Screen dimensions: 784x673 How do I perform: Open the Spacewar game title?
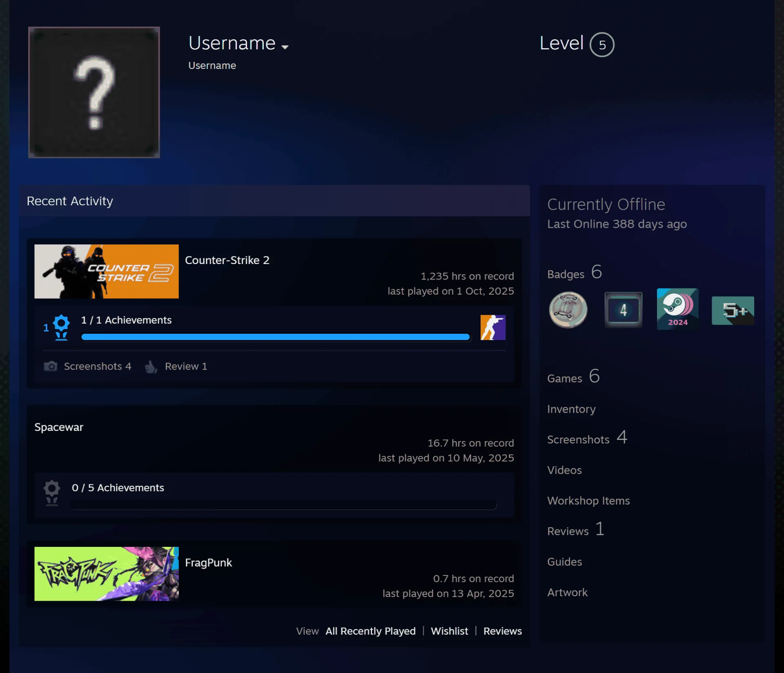pos(59,427)
